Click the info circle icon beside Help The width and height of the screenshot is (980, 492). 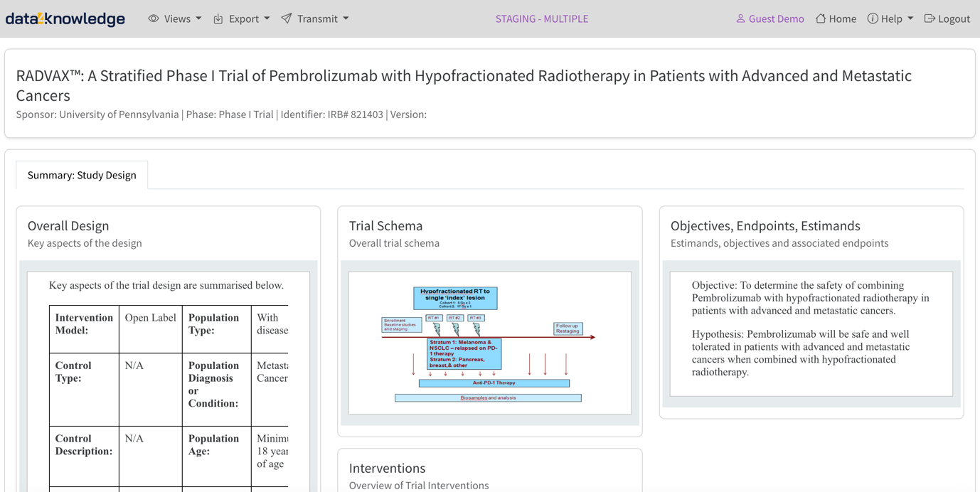point(873,18)
